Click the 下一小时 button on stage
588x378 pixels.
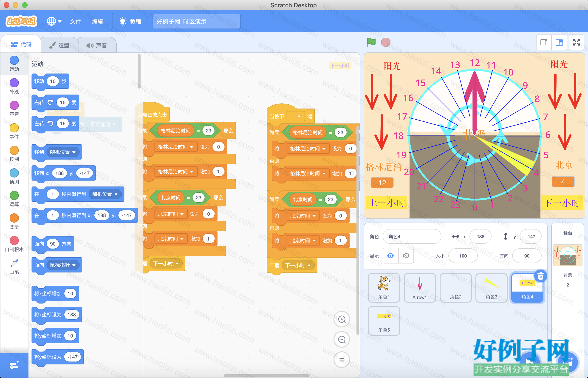562,203
